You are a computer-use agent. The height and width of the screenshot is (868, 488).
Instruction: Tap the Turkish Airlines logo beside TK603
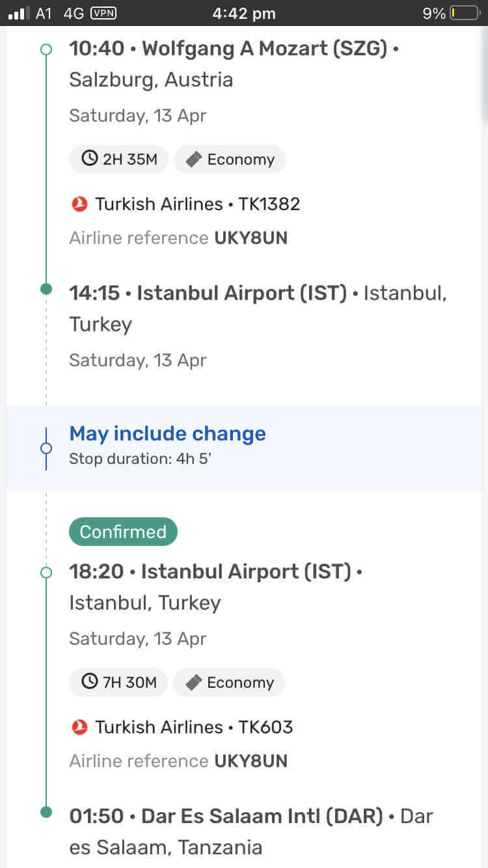tap(79, 727)
